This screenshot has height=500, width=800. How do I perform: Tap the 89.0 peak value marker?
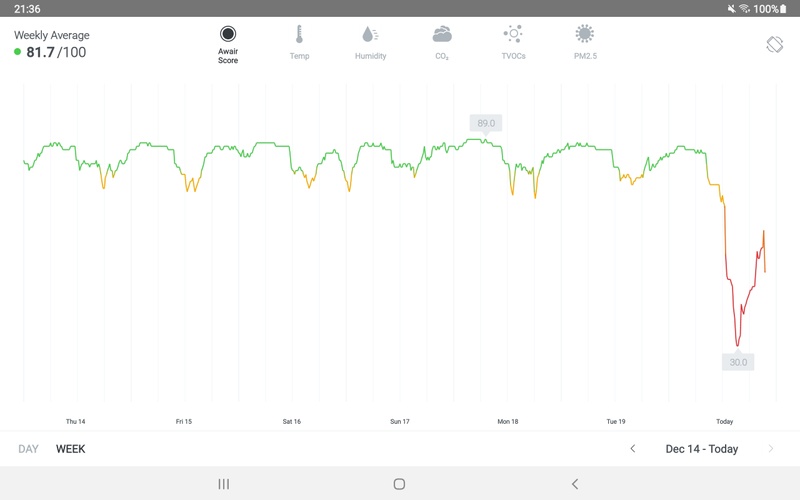click(486, 123)
